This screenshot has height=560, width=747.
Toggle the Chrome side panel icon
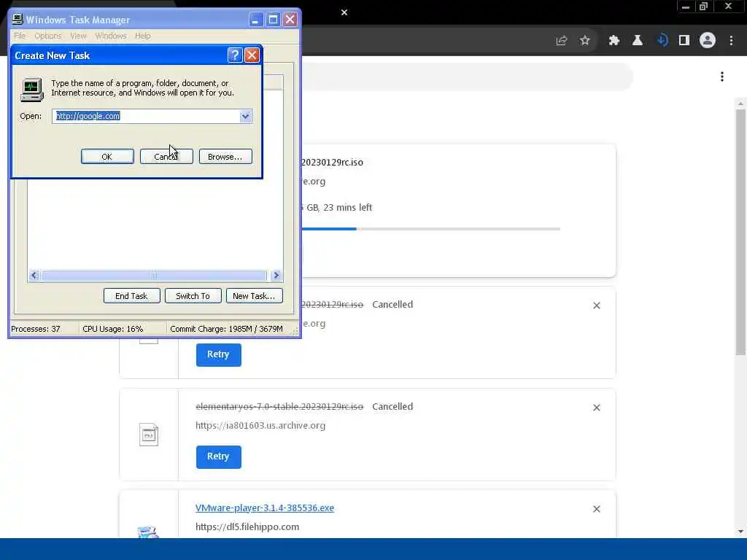pos(684,41)
